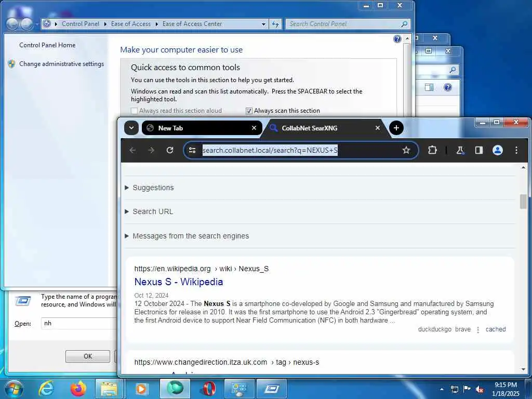Click the browser address bar URL
This screenshot has width=532, height=399.
pyautogui.click(x=270, y=150)
